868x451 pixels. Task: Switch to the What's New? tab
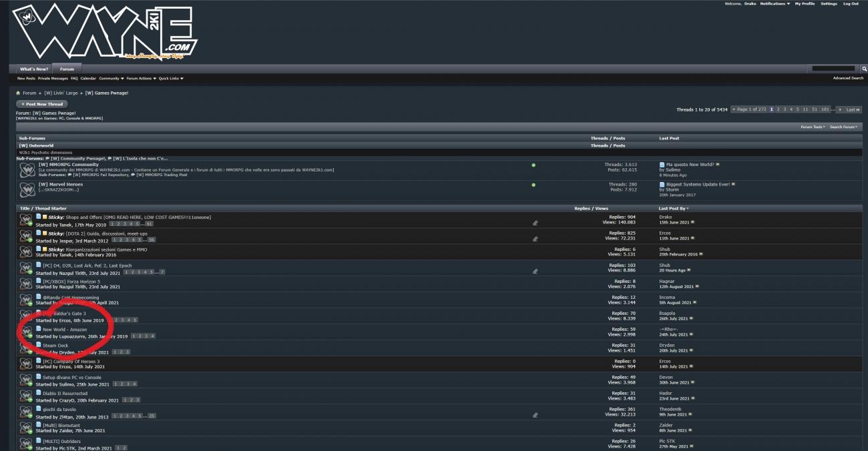click(33, 69)
